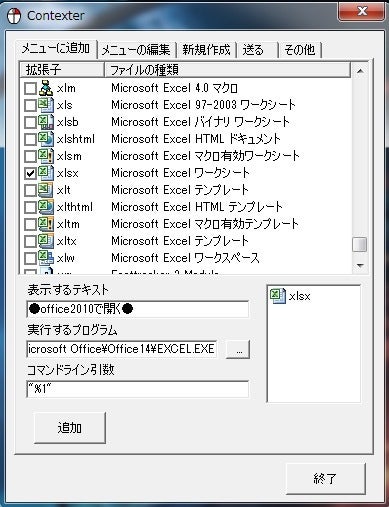This screenshot has width=389, height=507.
Task: Select the xlsb binary worksheet icon
Action: pos(46,122)
